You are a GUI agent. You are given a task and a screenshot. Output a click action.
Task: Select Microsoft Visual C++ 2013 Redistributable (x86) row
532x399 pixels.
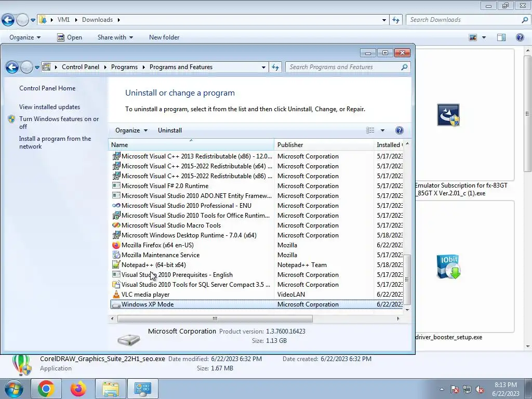(257, 156)
